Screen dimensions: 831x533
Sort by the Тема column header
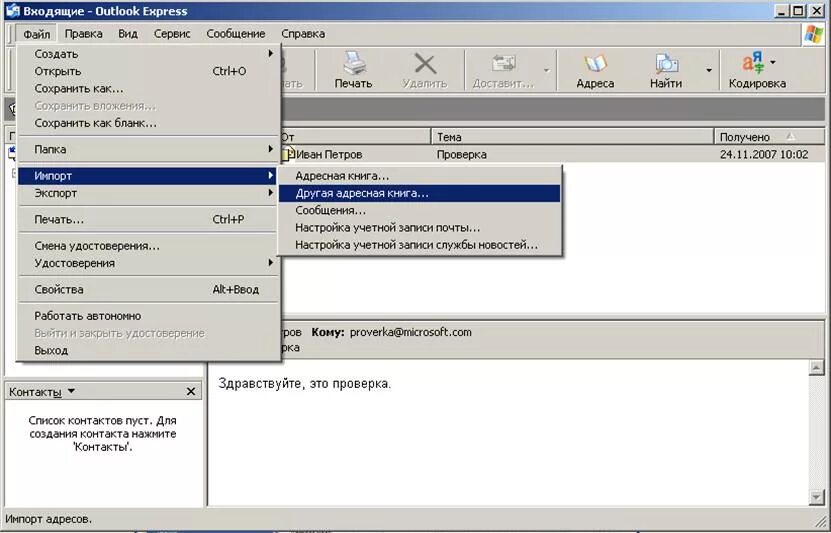click(572, 137)
